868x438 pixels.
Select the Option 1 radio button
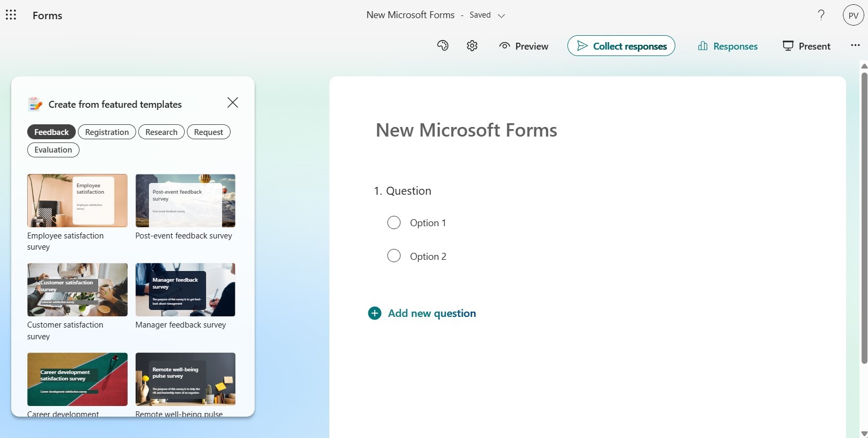click(x=394, y=222)
